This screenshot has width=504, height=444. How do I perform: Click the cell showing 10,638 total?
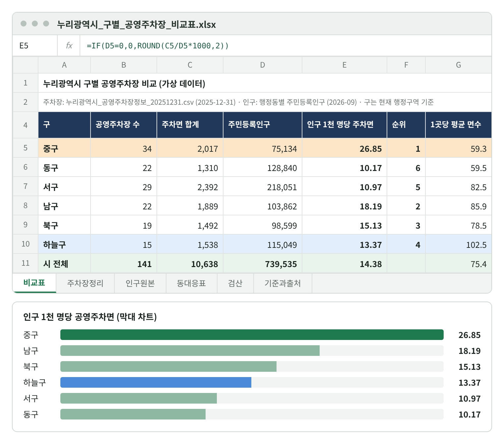190,263
